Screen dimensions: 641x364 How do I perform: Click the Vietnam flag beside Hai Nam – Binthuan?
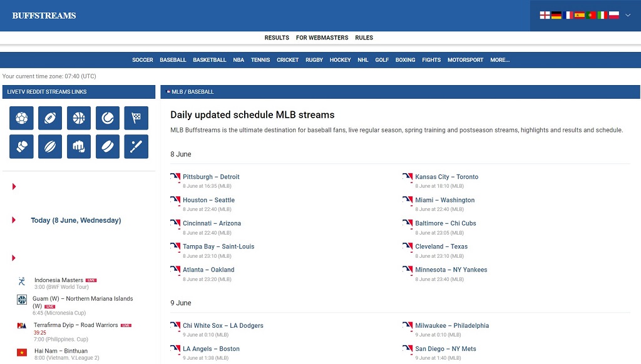[22, 352]
